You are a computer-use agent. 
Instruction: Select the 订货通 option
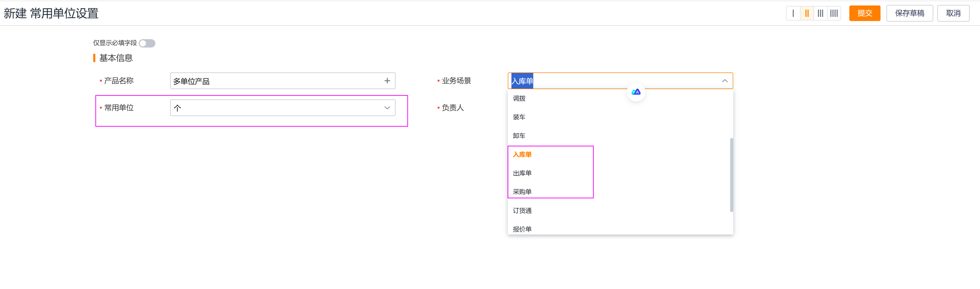(522, 210)
